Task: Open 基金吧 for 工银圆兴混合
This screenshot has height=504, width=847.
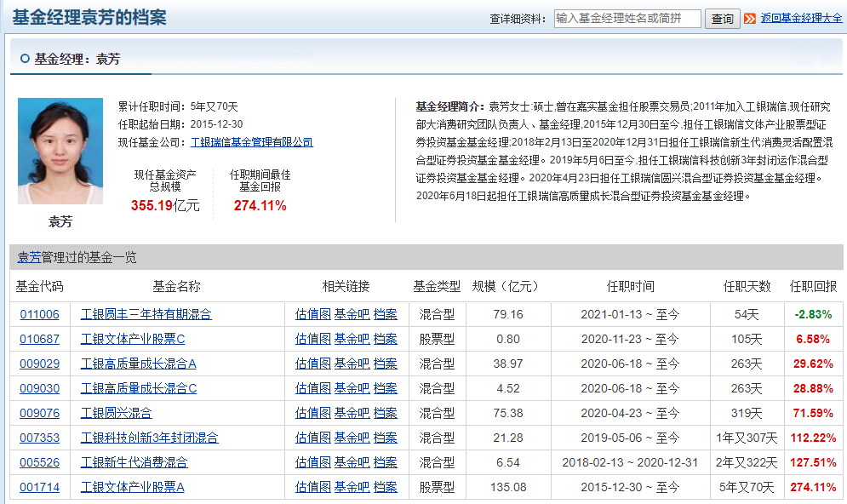Action: [352, 413]
